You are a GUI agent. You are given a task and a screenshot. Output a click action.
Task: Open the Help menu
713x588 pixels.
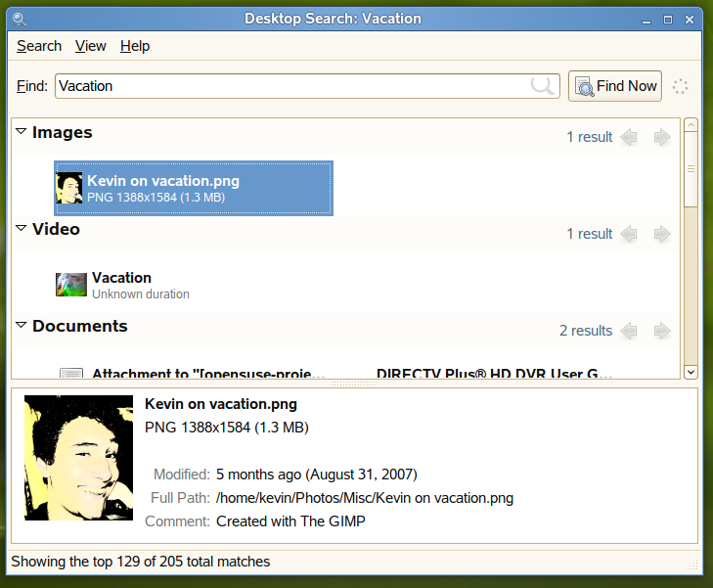[135, 46]
